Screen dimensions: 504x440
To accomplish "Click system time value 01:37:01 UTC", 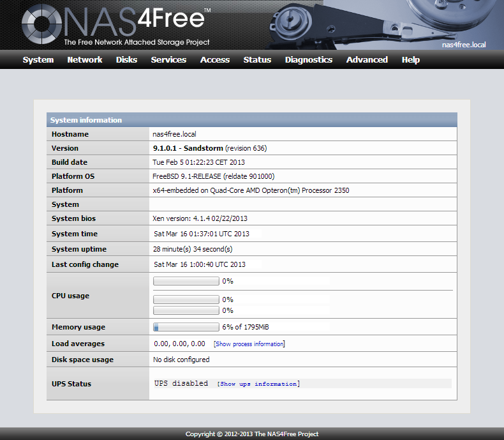I will pos(202,234).
